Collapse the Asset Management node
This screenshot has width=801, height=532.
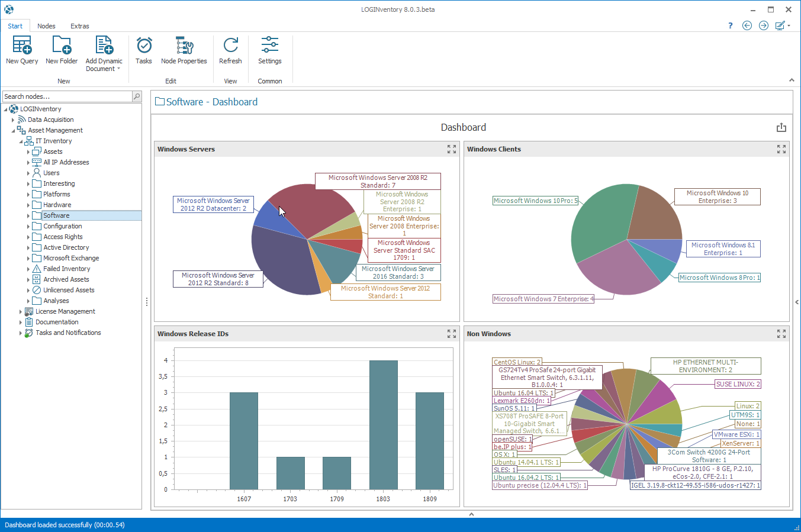tap(13, 130)
